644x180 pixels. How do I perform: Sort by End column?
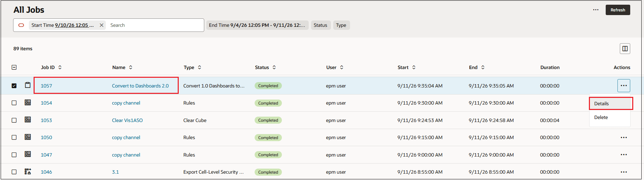[483, 67]
